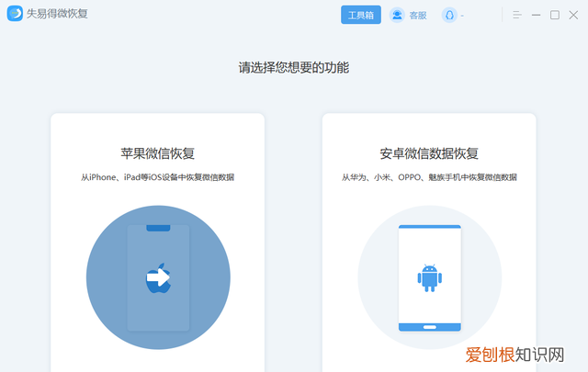588x372 pixels.
Task: Click the iPhone, iPad iOS description text
Action: pyautogui.click(x=157, y=177)
